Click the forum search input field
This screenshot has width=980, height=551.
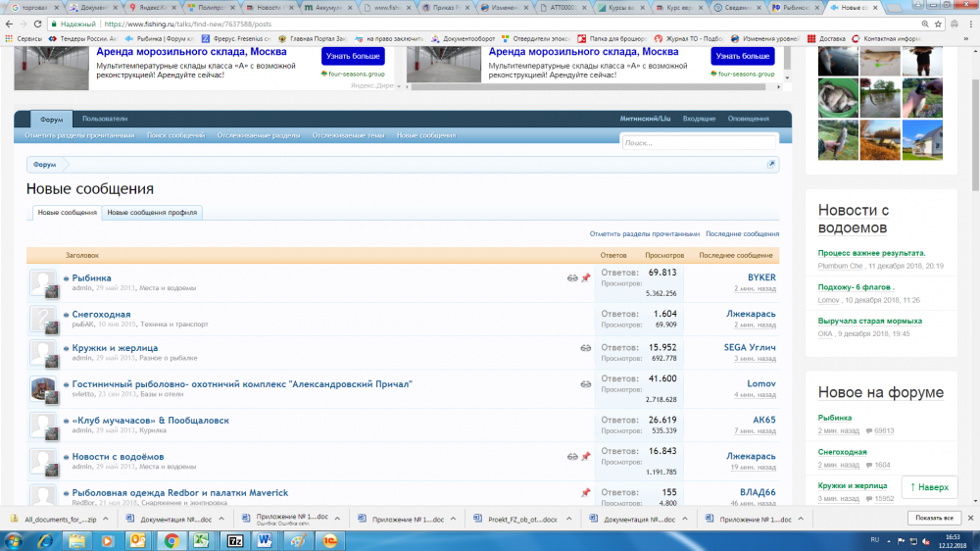click(700, 143)
